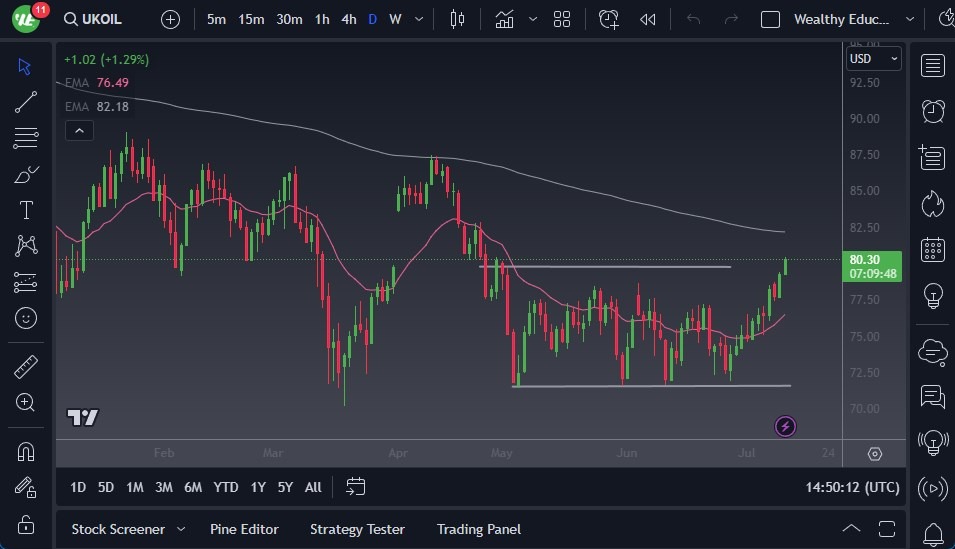Select the trend line drawing tool
955x549 pixels.
point(26,102)
